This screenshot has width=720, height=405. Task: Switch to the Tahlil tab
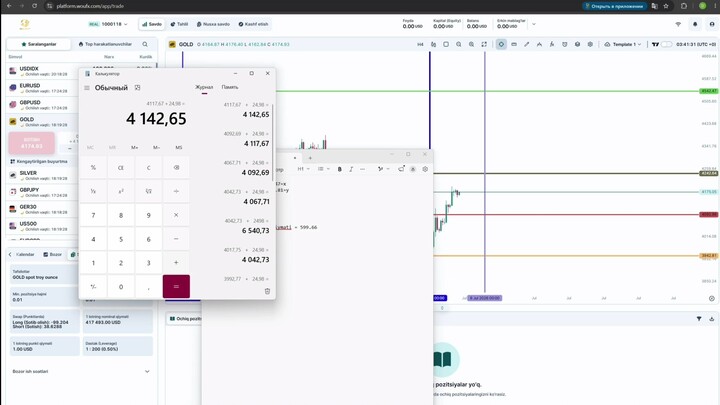tap(179, 24)
